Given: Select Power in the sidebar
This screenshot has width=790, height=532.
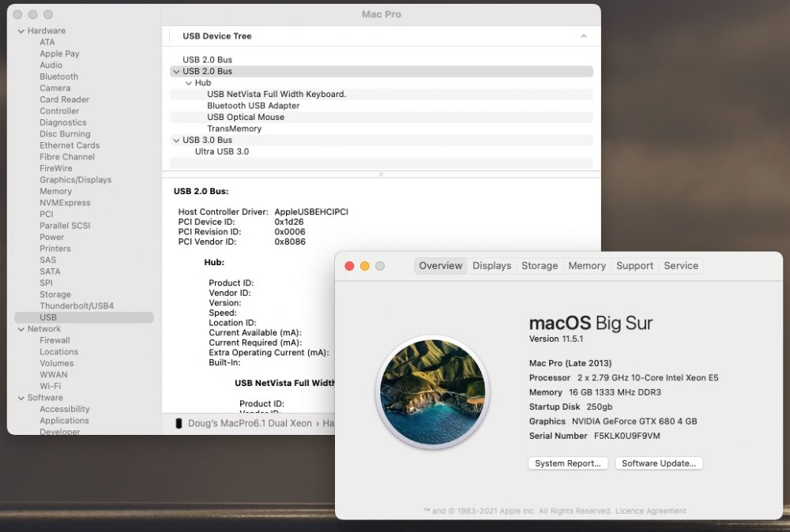Looking at the screenshot, I should pyautogui.click(x=52, y=237).
